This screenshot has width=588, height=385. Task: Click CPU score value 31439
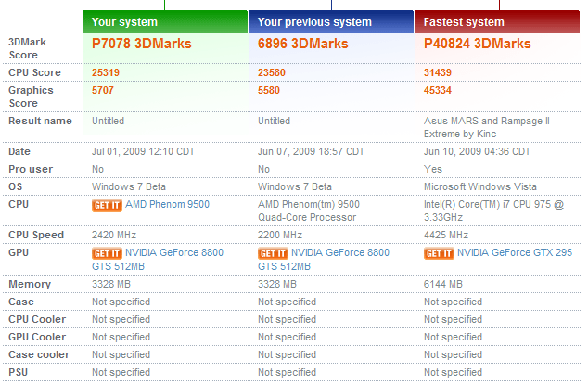pos(438,72)
